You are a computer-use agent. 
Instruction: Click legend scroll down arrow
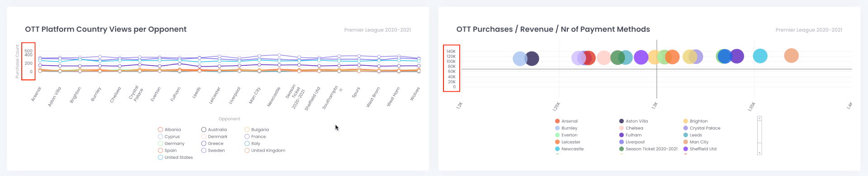point(759,153)
